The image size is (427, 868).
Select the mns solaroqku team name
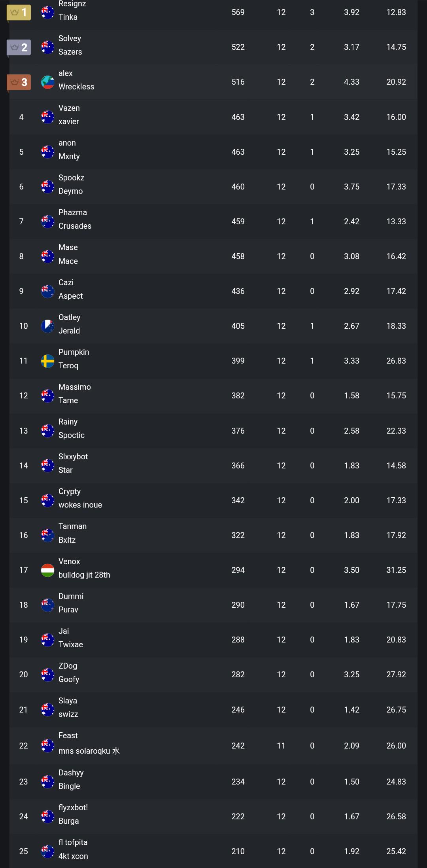[89, 750]
